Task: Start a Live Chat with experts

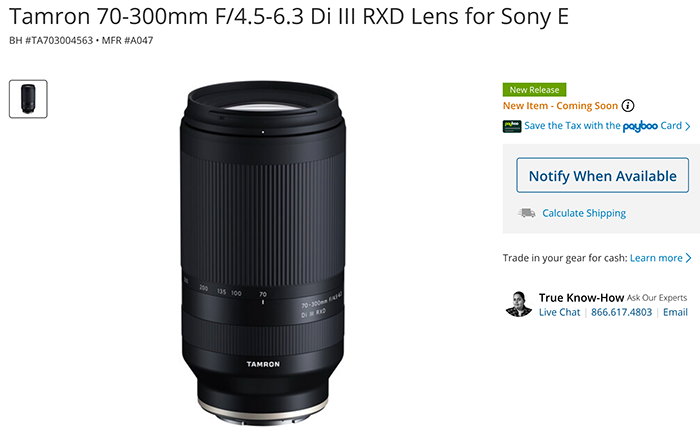Action: (x=559, y=312)
